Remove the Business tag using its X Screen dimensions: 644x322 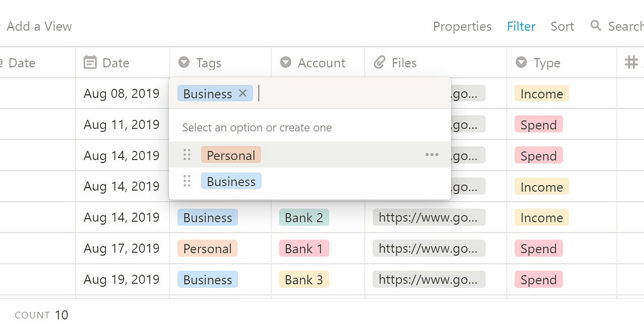pos(243,93)
